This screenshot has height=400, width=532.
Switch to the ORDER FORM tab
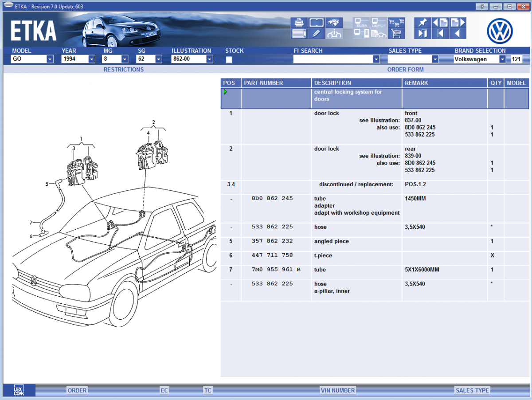click(405, 70)
